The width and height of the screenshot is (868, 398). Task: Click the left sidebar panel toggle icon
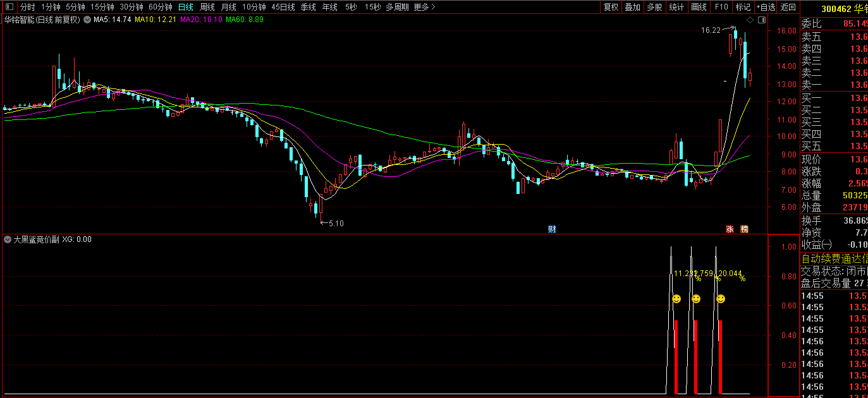8,8
